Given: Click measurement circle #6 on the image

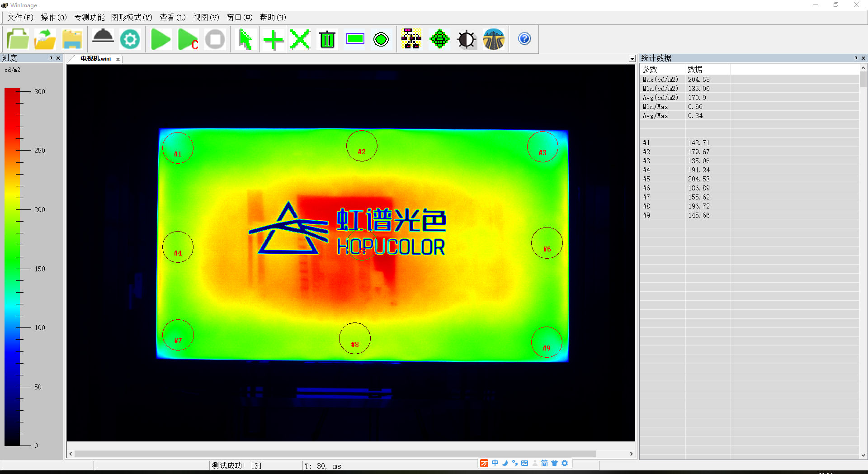Looking at the screenshot, I should [547, 243].
